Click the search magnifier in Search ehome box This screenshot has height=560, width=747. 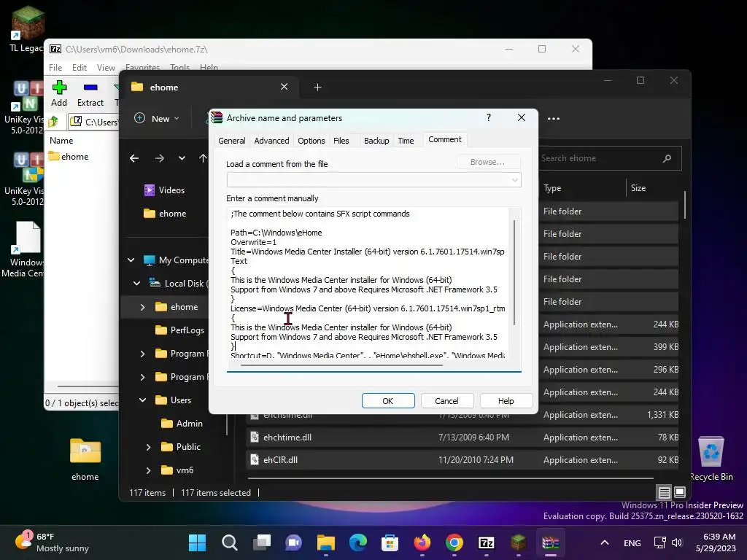click(667, 158)
